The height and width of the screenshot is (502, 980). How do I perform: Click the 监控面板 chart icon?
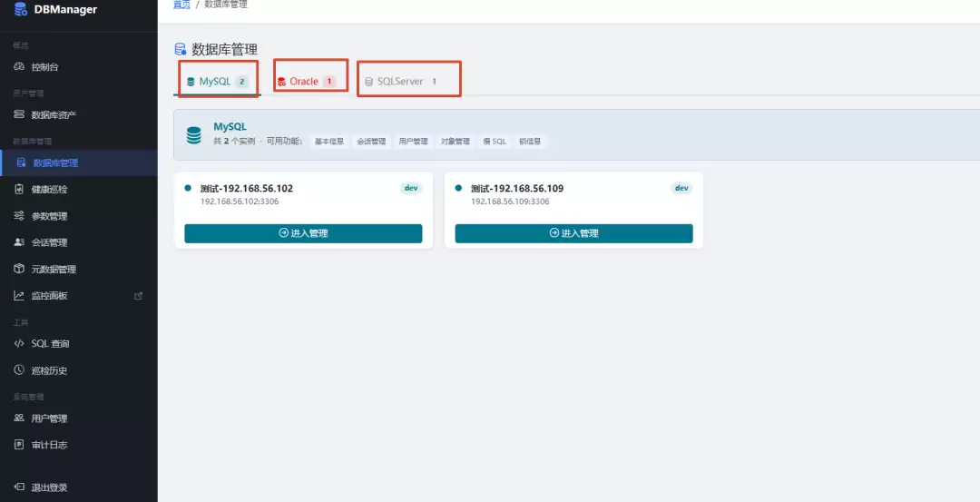click(x=19, y=295)
